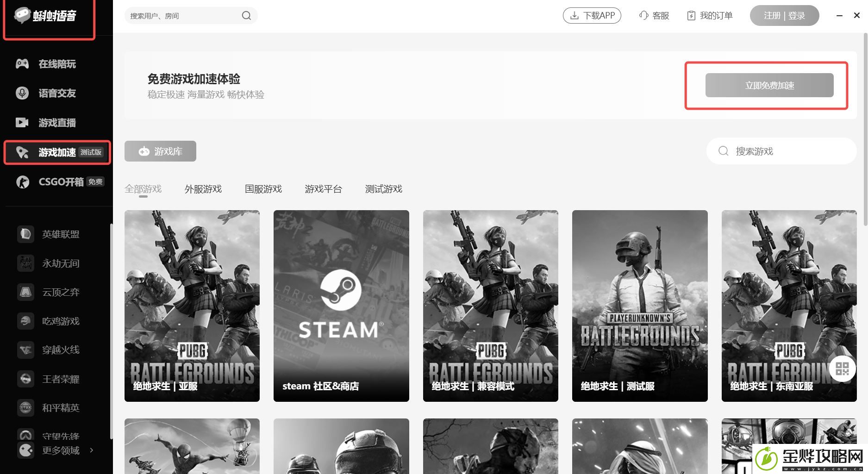Image resolution: width=868 pixels, height=474 pixels.
Task: Open 在线陪玩 in sidebar
Action: pos(56,64)
